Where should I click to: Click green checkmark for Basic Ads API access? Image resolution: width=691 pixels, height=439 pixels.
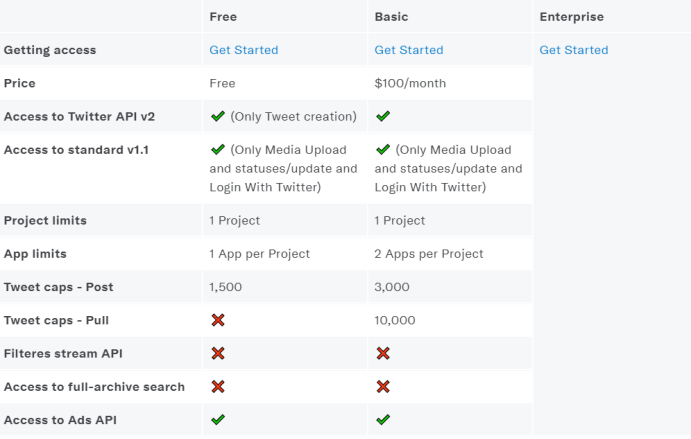(x=382, y=420)
